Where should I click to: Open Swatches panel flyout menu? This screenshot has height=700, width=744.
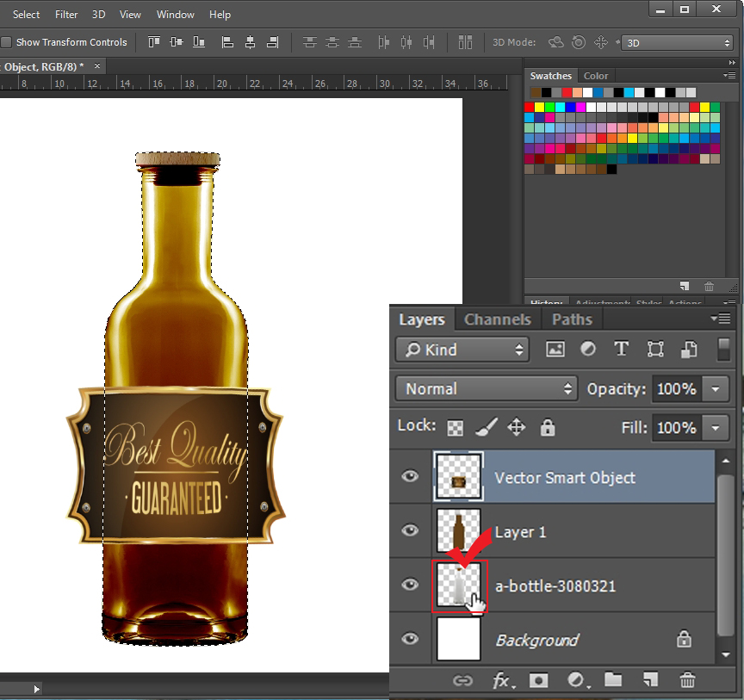[729, 76]
